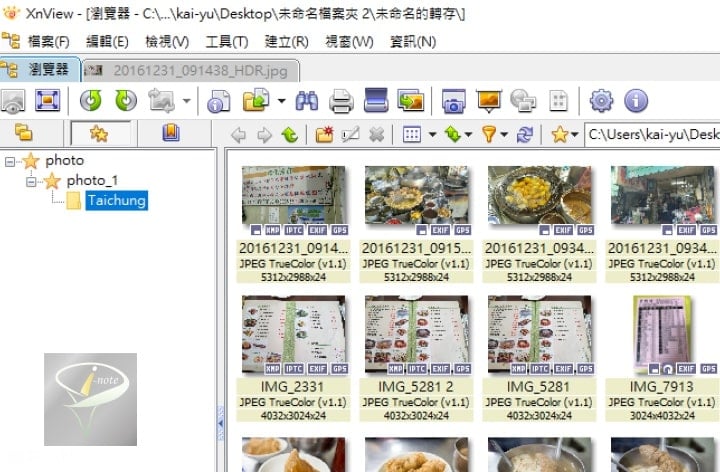
Task: Show the folders panel tab
Action: [23, 133]
